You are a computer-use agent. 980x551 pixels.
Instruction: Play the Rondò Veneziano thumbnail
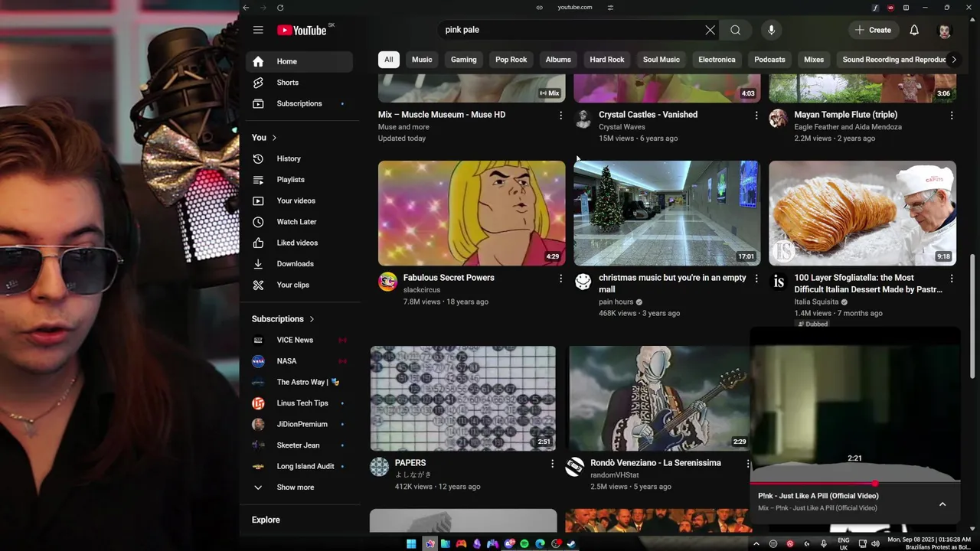658,398
